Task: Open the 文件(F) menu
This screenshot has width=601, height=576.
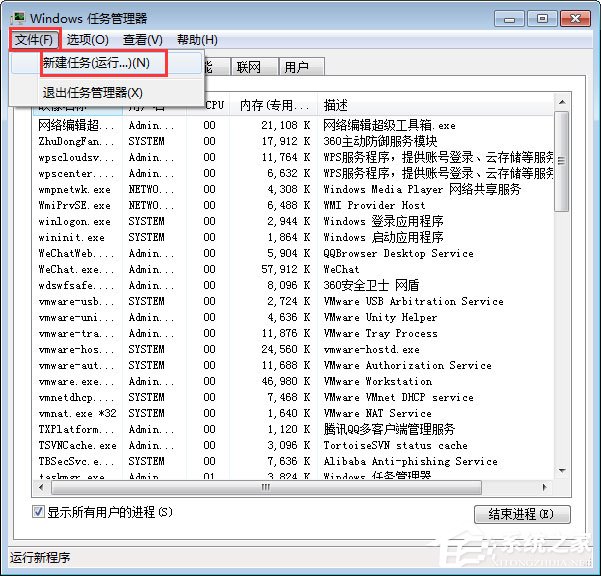Action: [x=34, y=39]
